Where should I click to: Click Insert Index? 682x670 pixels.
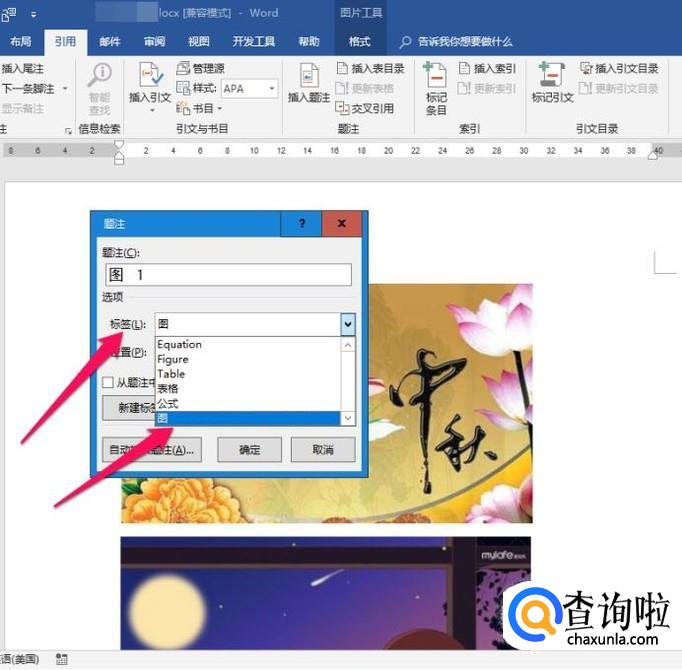[487, 68]
